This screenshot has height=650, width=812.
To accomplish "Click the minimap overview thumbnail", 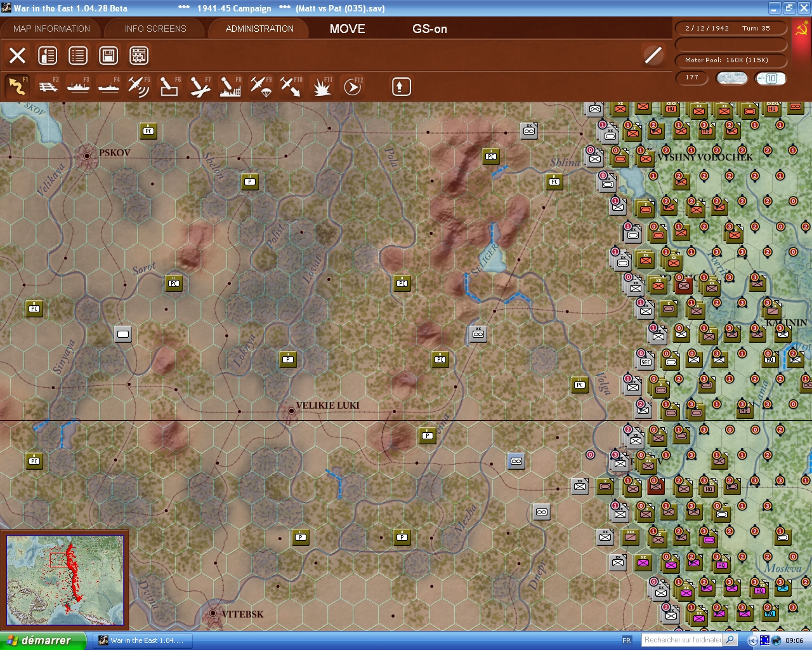I will [65, 580].
